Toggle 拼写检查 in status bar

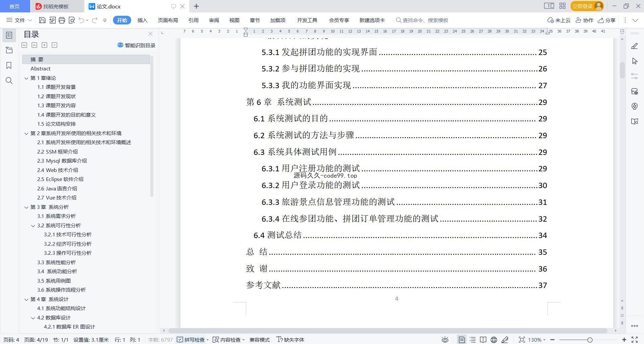[x=191, y=340]
